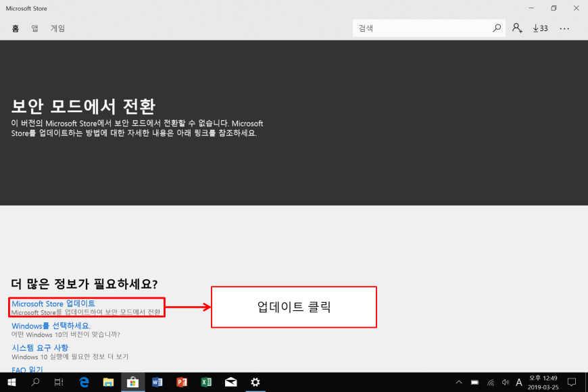Image resolution: width=588 pixels, height=392 pixels.
Task: Select Microsoft Store taskbar icon
Action: point(132,383)
